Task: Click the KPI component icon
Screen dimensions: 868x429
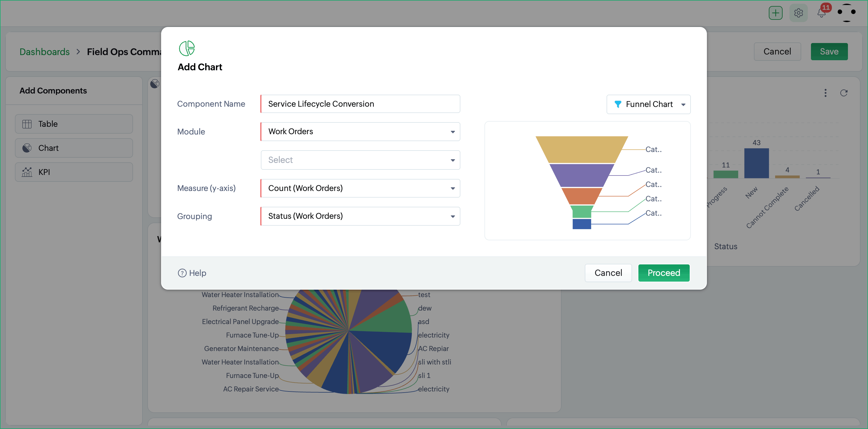Action: (27, 172)
